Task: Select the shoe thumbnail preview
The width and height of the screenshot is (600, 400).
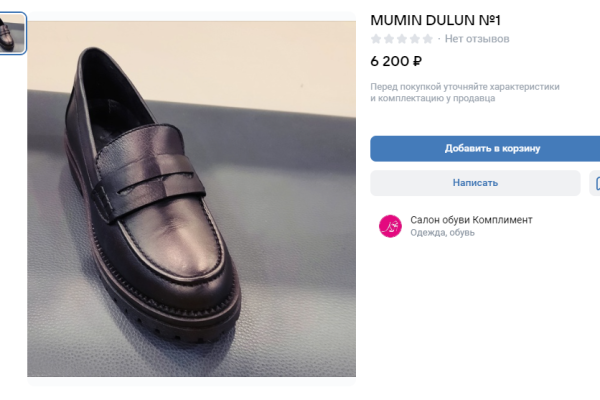Action: pos(13,34)
